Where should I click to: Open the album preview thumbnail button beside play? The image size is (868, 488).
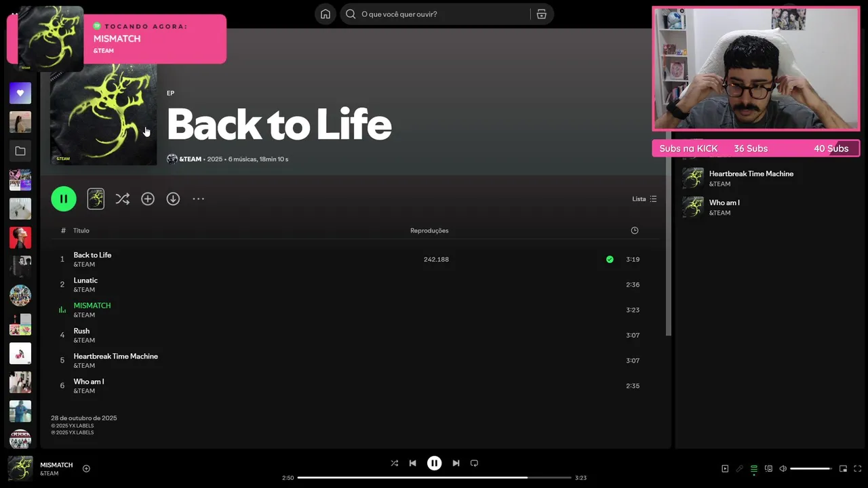coord(96,199)
